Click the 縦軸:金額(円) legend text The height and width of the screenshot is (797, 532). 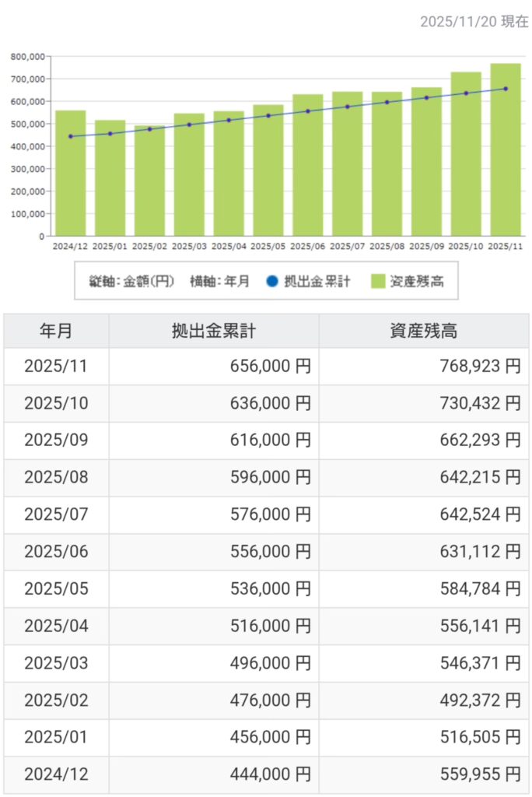pyautogui.click(x=131, y=282)
